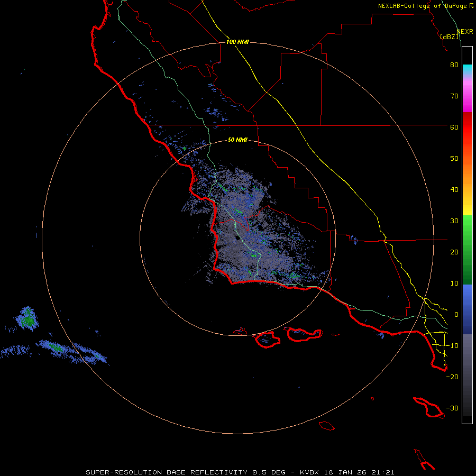Image resolution: width=476 pixels, height=476 pixels.
Task: Click the yellow segment of the dBZ color bar
Action: click(467, 205)
